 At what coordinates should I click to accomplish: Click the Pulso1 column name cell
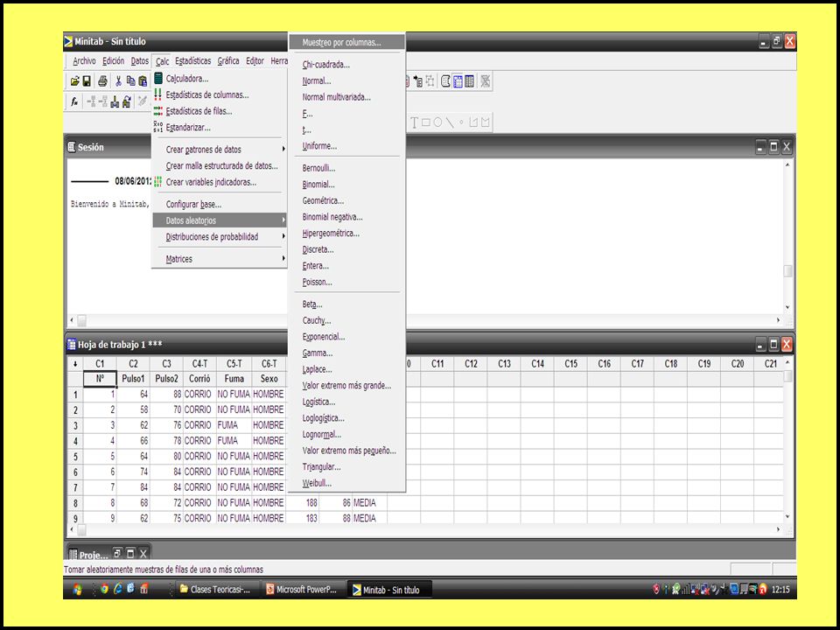[133, 379]
